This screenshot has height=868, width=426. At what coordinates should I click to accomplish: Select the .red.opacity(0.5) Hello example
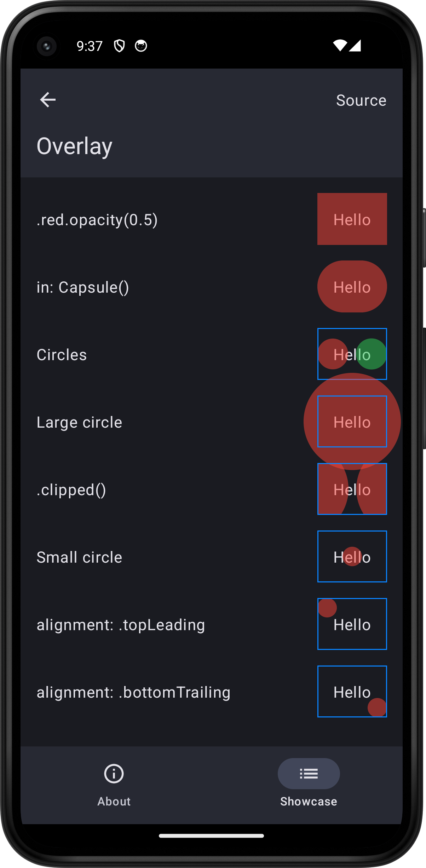point(352,219)
